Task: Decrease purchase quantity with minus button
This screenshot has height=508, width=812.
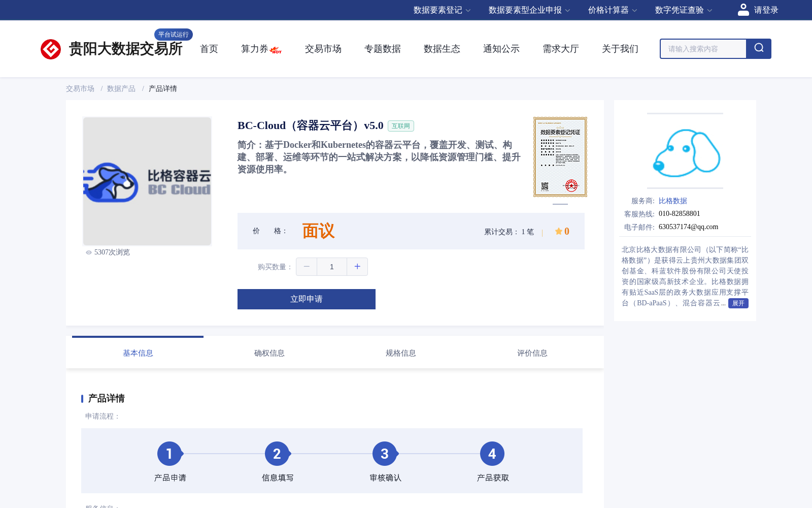Action: click(x=307, y=267)
